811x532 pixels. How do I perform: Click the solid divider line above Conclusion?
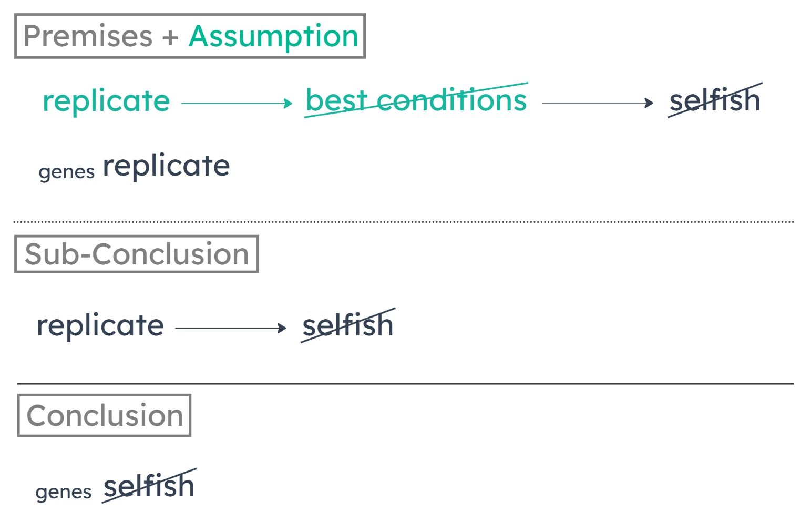(x=406, y=384)
